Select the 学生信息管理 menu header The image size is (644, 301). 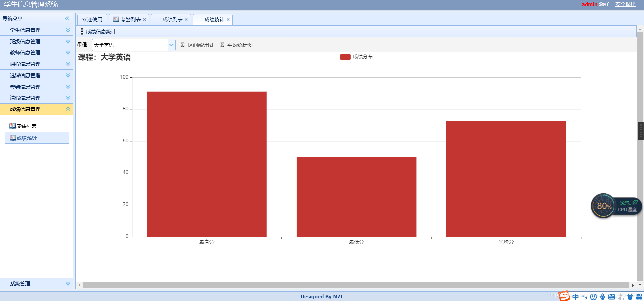pos(37,30)
